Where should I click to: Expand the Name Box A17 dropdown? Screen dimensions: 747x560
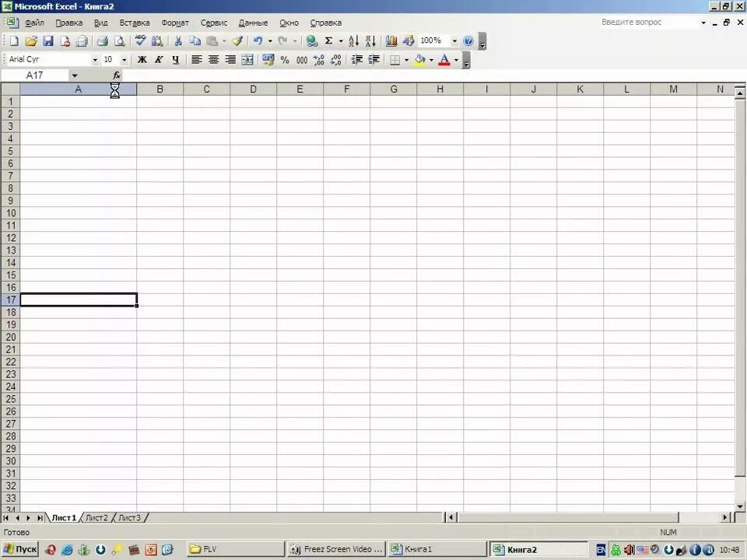pyautogui.click(x=75, y=75)
